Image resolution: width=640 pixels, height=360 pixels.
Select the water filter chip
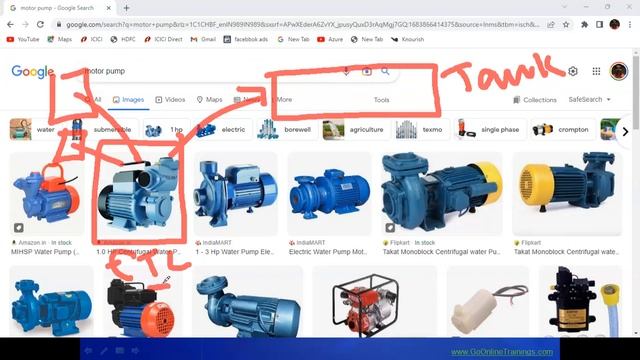[33, 129]
